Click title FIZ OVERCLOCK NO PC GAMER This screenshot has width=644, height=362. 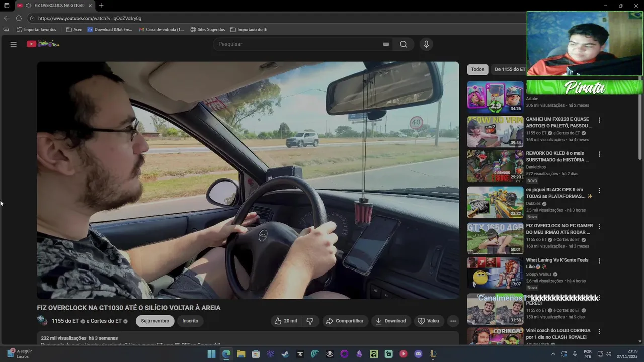coord(559,229)
